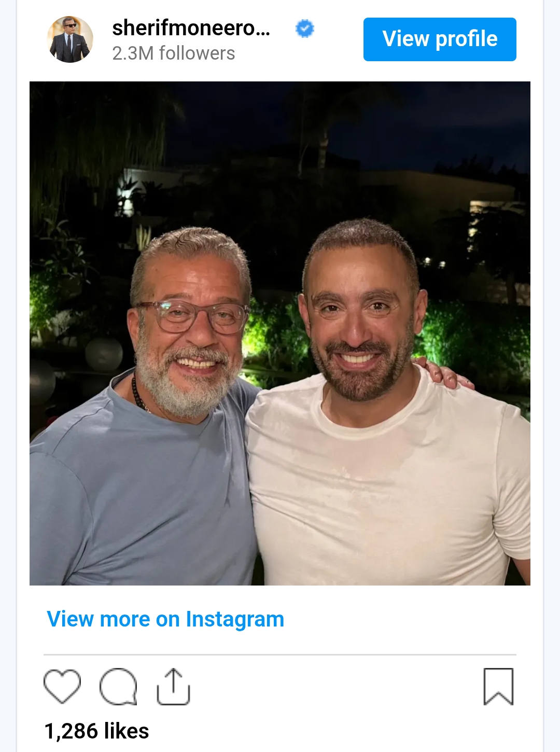This screenshot has width=560, height=752.
Task: Click the blue verified badge
Action: click(x=305, y=29)
